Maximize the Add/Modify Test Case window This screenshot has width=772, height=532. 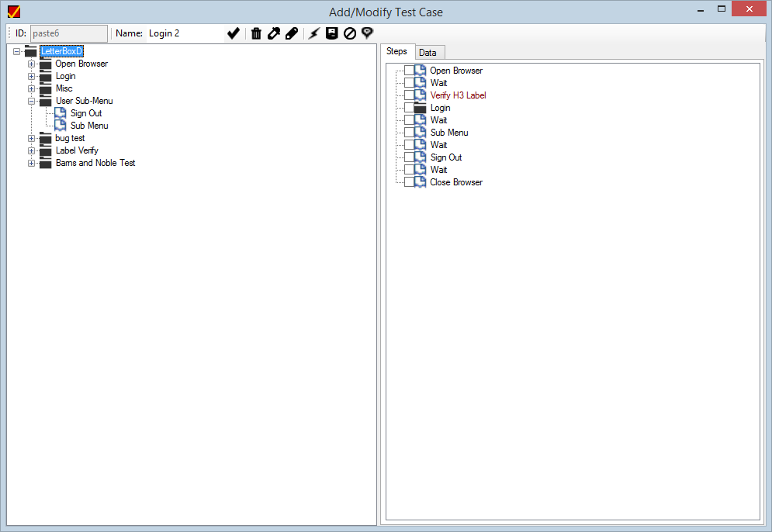722,9
